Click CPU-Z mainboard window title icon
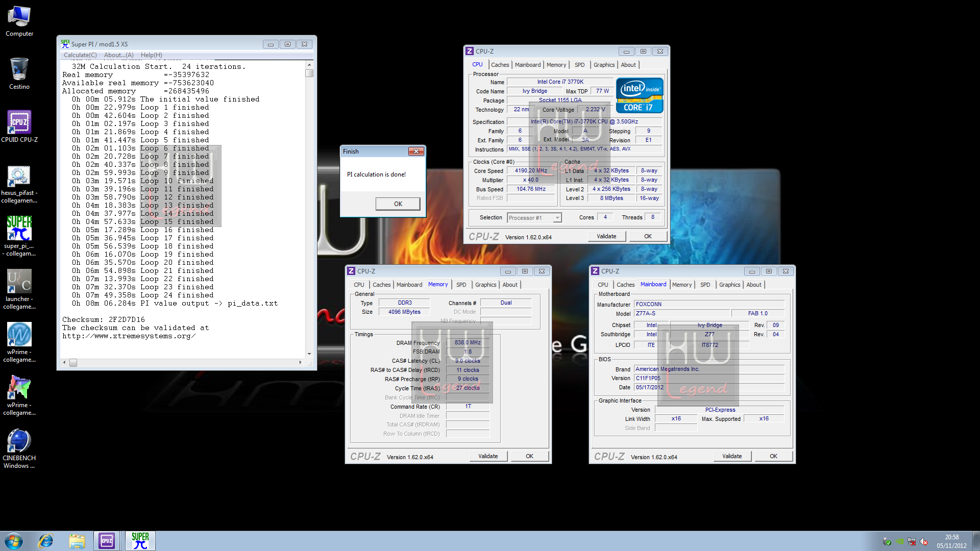 pyautogui.click(x=595, y=271)
